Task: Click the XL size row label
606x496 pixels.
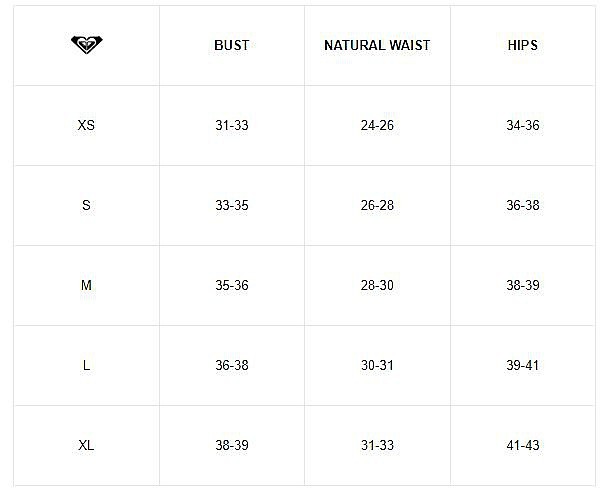Action: click(x=86, y=445)
